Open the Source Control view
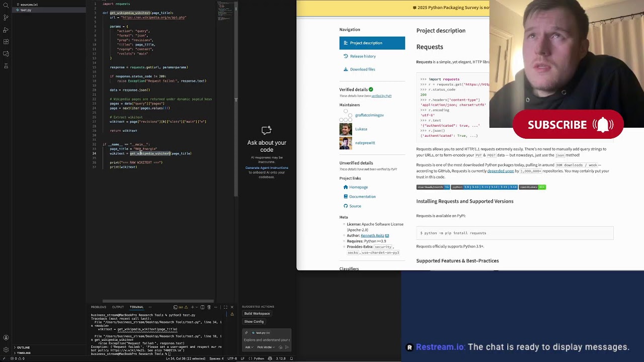Screen dimensions: 644x362 6,18
